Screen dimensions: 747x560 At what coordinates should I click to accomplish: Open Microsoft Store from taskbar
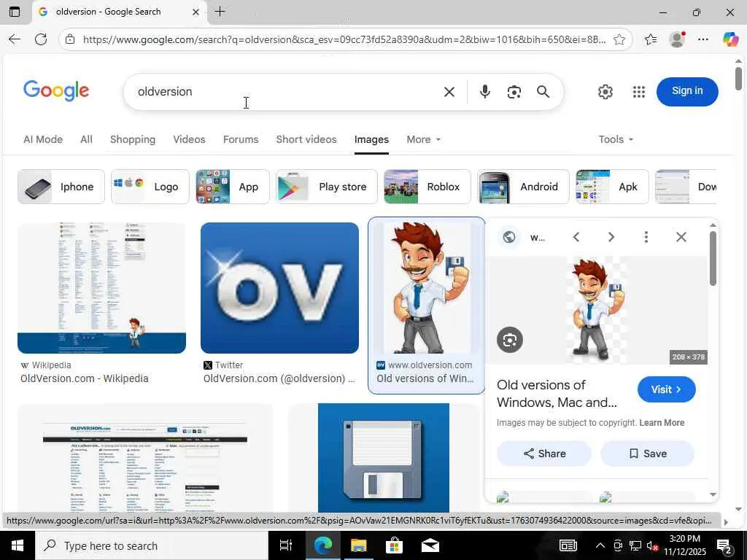click(x=394, y=545)
